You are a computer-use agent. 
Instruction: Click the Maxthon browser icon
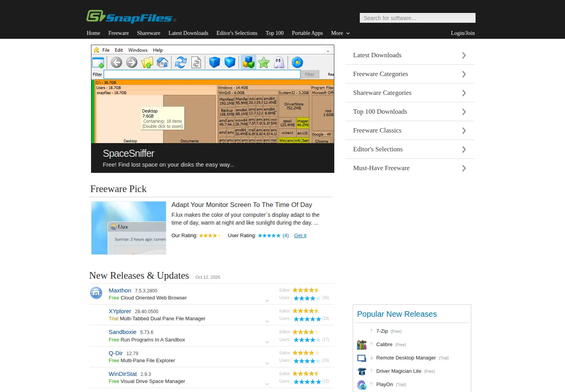pos(96,293)
